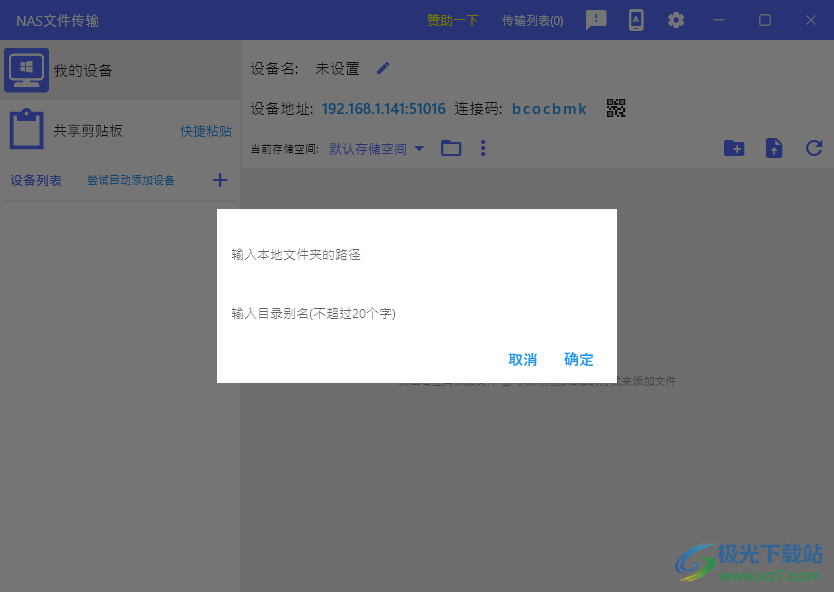Open the folder browse icon beside storage space

click(x=451, y=148)
